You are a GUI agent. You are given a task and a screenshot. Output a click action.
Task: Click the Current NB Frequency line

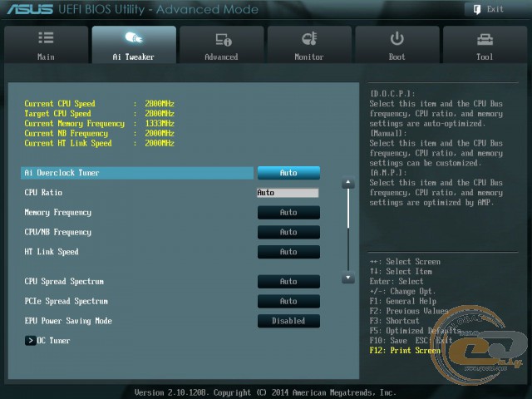[100, 133]
